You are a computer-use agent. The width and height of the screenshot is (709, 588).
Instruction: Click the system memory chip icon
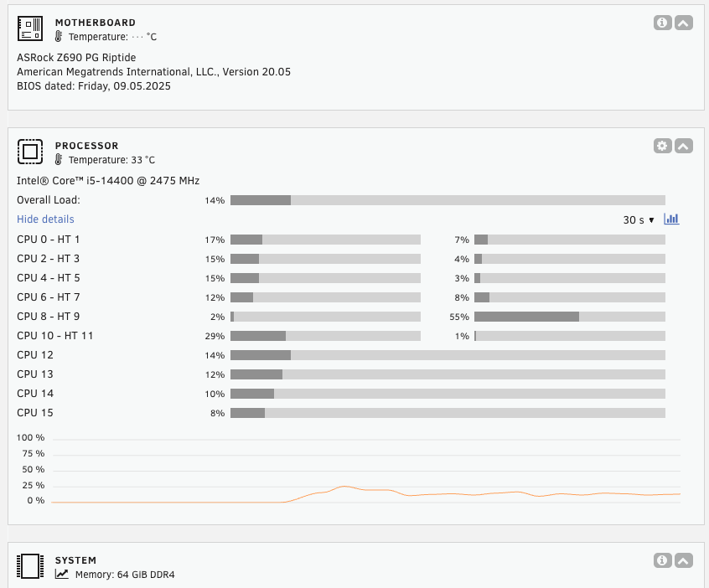click(x=30, y=566)
